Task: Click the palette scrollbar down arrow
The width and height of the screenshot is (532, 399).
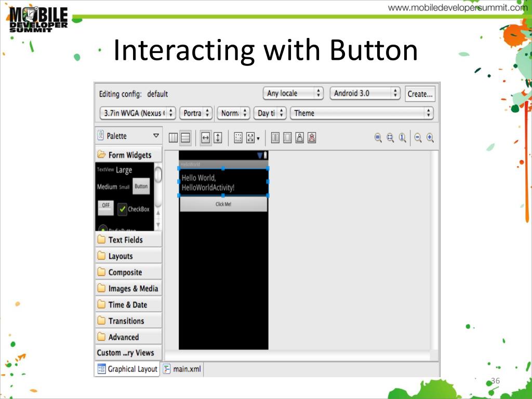Action: (158, 224)
